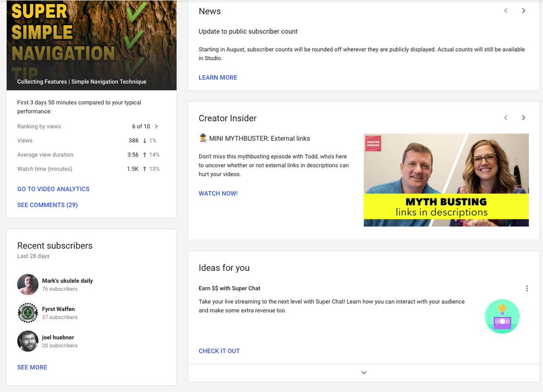Click Average view duration value 3:56
This screenshot has height=392, width=543.
coord(133,155)
